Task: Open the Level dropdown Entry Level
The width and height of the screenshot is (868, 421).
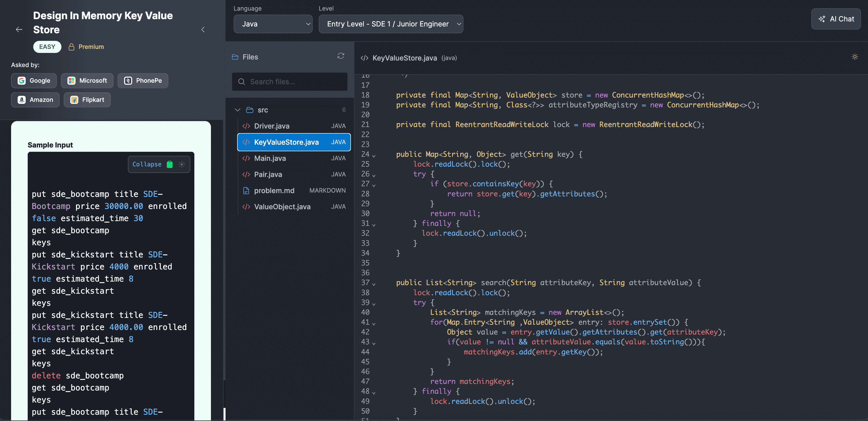Action: pos(390,24)
